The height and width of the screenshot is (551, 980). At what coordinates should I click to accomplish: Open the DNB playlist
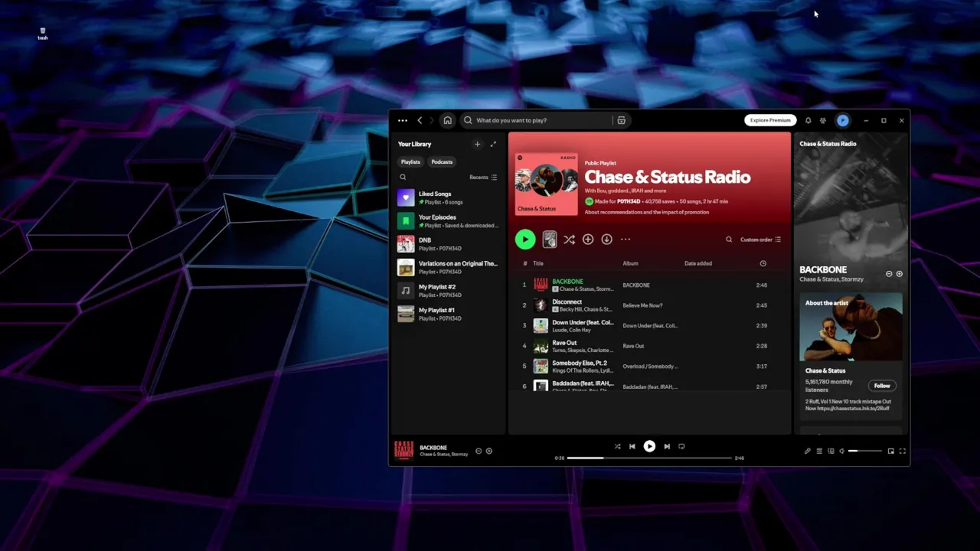[448, 244]
